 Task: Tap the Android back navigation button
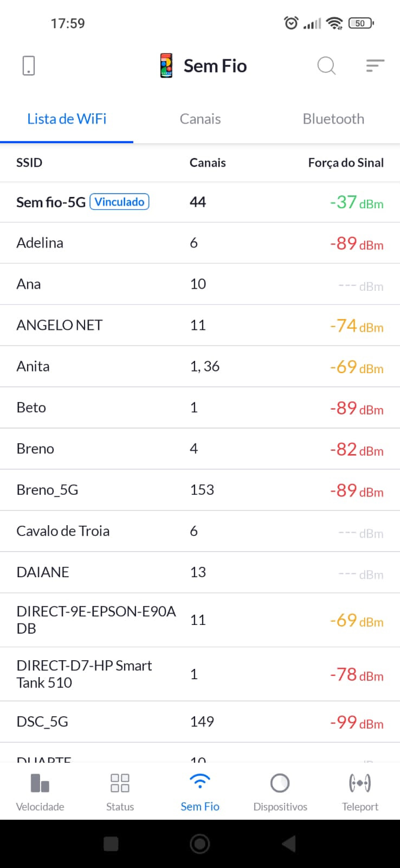(x=289, y=844)
